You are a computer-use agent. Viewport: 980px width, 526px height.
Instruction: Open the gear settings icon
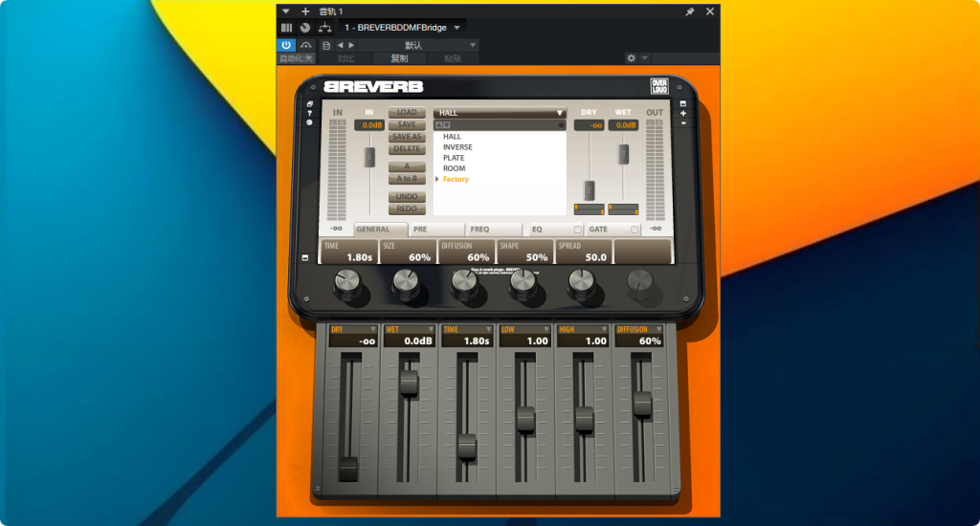pyautogui.click(x=632, y=58)
